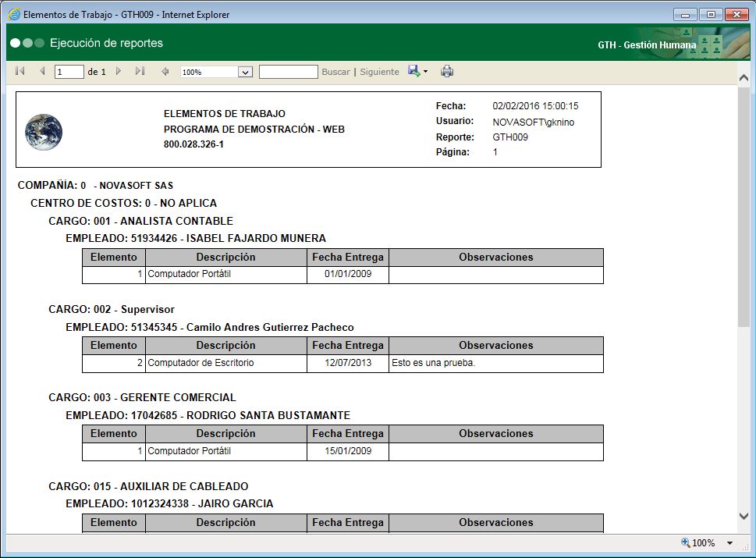Click the back to parent report arrow
This screenshot has height=558, width=756.
coord(164,71)
